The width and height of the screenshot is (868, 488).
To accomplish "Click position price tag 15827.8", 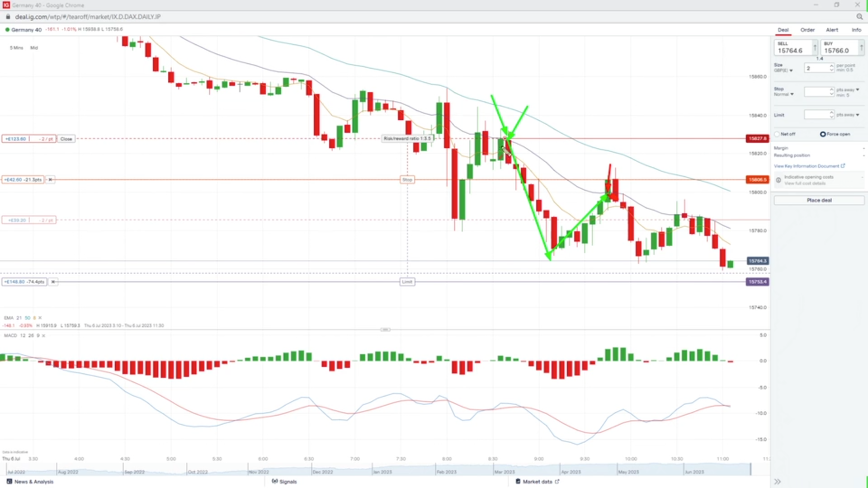I will pyautogui.click(x=757, y=139).
